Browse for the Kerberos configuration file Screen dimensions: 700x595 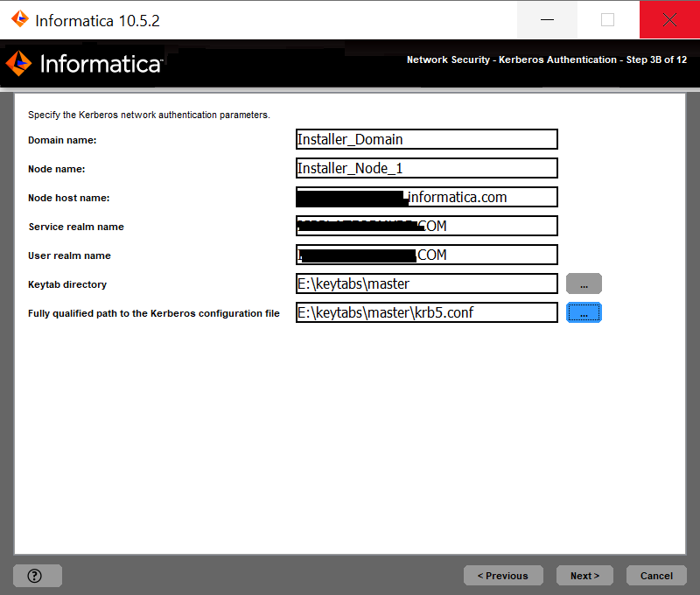click(584, 312)
